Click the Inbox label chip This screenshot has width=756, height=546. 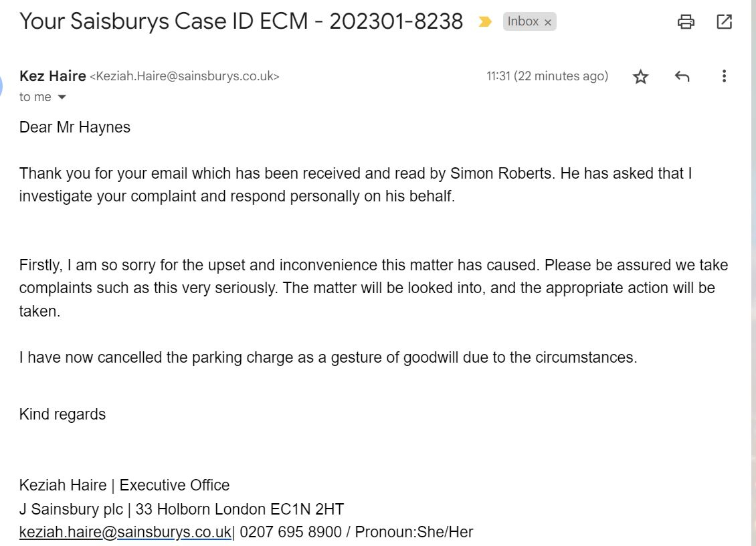pos(523,21)
